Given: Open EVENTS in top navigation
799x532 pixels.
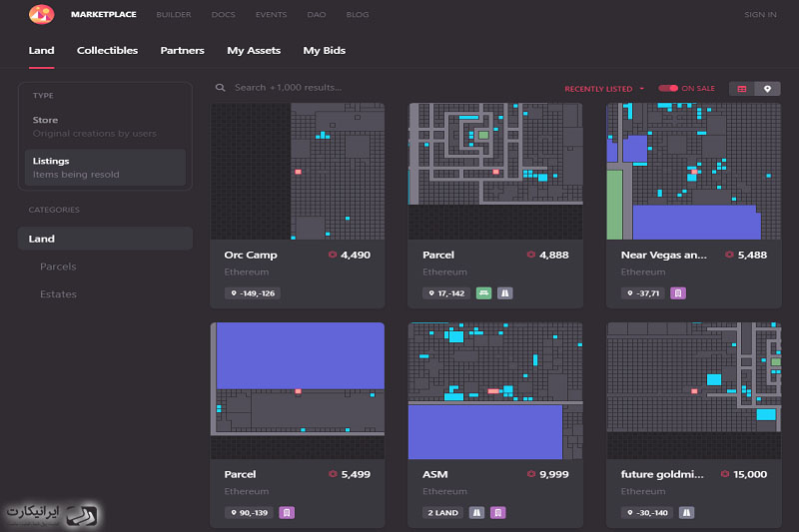Looking at the screenshot, I should [x=271, y=14].
